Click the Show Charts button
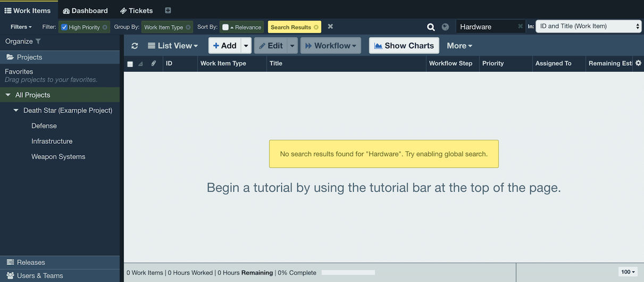This screenshot has width=644, height=282. [x=404, y=46]
